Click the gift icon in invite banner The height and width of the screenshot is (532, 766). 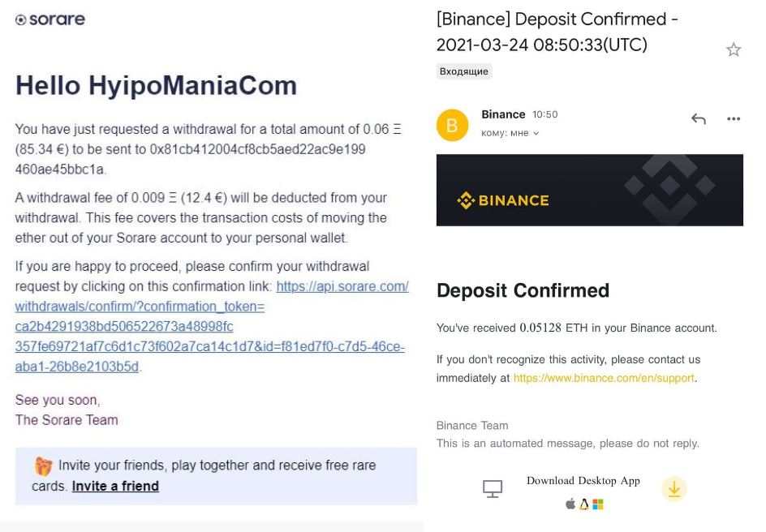(43, 466)
